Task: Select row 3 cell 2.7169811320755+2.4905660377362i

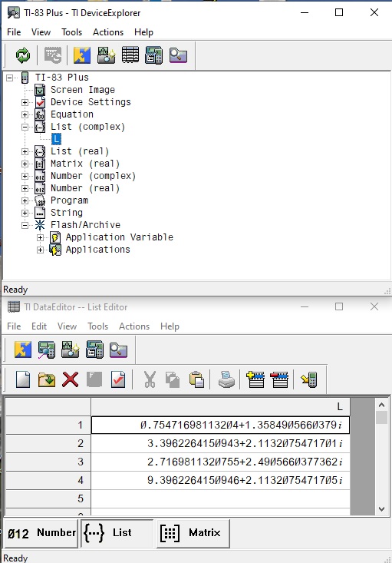Action: [x=220, y=462]
